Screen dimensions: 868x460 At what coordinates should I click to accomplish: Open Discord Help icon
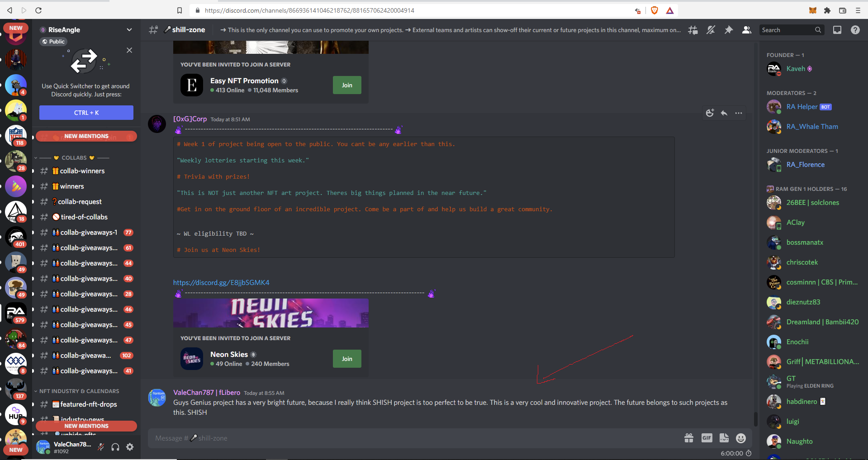tap(855, 30)
